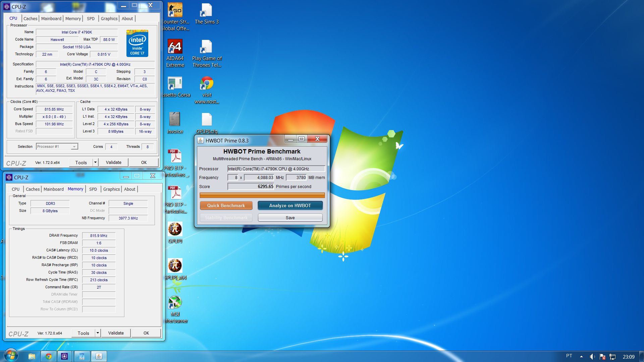Click the Windows Start orb
This screenshot has width=644, height=362.
tap(10, 355)
